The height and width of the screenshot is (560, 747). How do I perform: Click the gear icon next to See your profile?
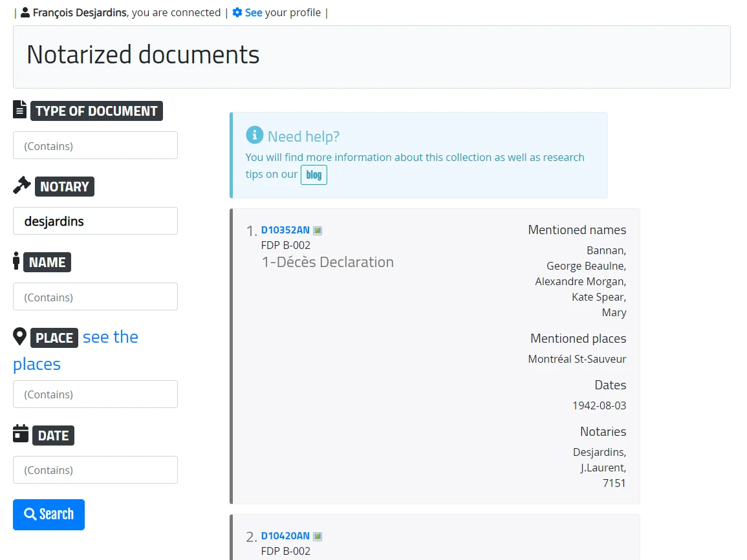pyautogui.click(x=237, y=12)
